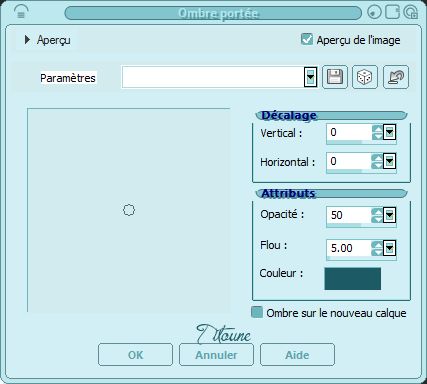Click the reset to default arrow icon
The width and height of the screenshot is (427, 384).
396,77
